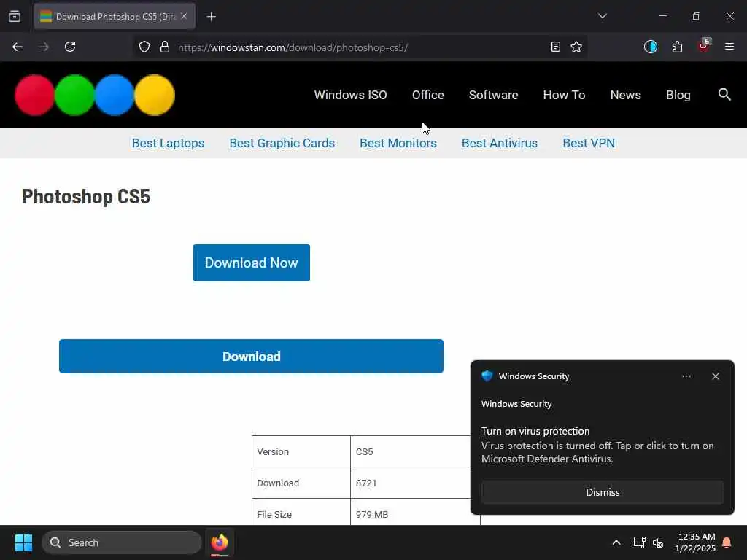Click the wide blue Download button
Image resolution: width=747 pixels, height=560 pixels.
coord(251,356)
